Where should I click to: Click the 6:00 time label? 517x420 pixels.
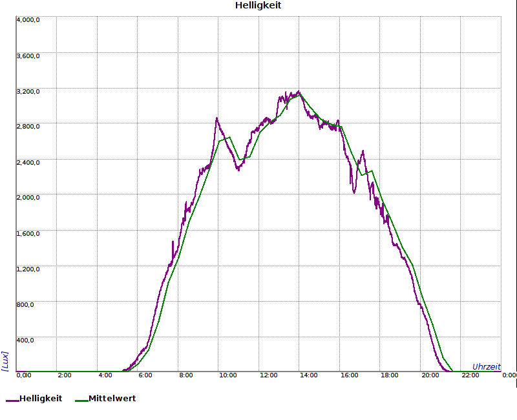pyautogui.click(x=145, y=375)
